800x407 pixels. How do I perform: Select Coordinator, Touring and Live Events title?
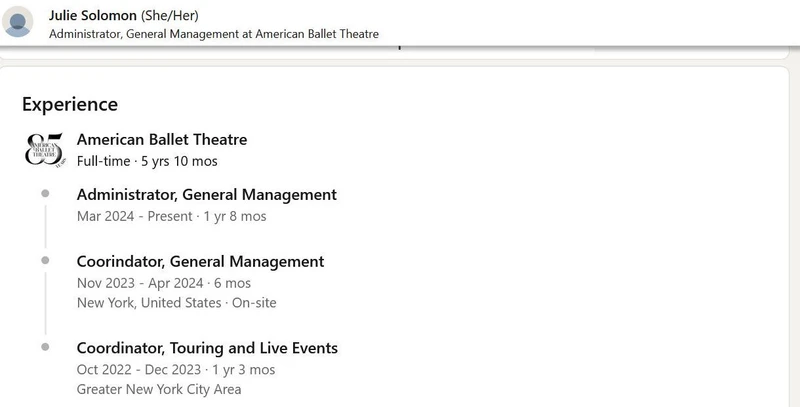[207, 348]
